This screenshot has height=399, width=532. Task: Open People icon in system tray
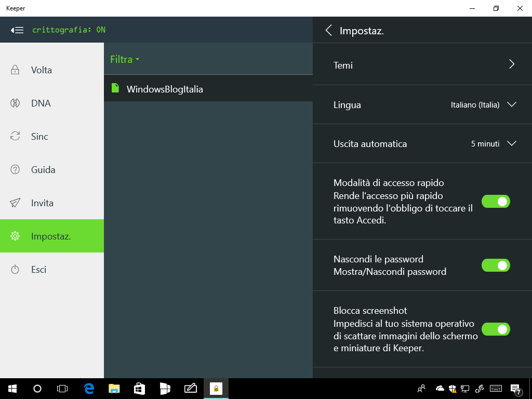421,389
